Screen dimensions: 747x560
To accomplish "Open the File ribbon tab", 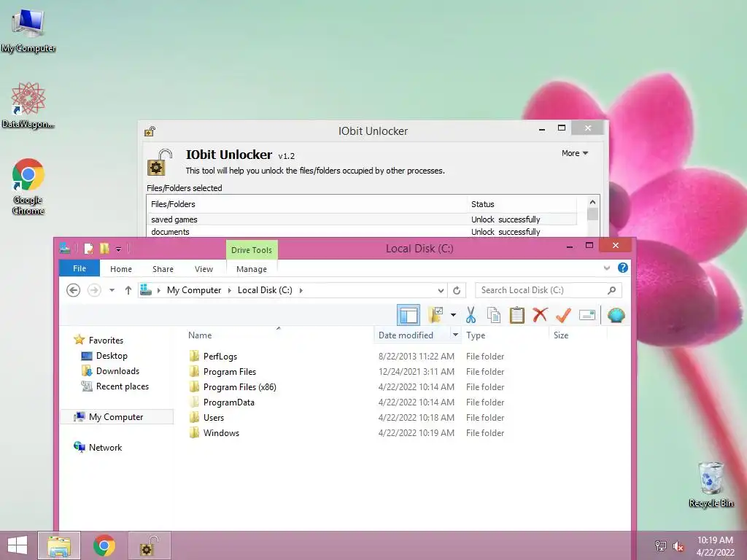I will (80, 268).
